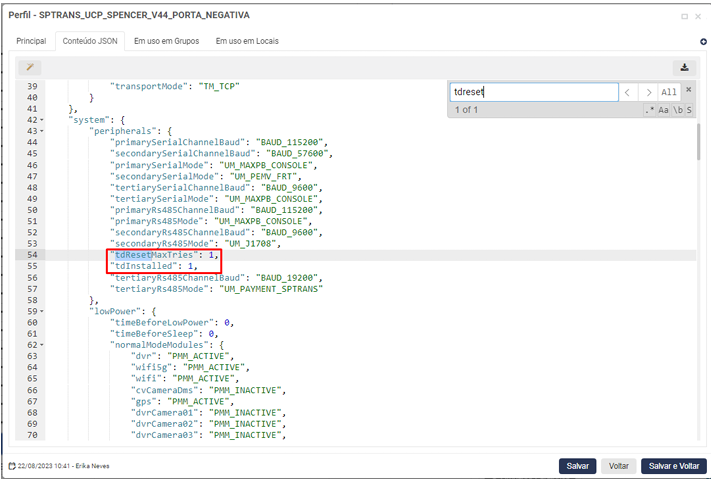Viewport: 717px width, 483px height.
Task: Click the Salvar button
Action: coord(577,466)
